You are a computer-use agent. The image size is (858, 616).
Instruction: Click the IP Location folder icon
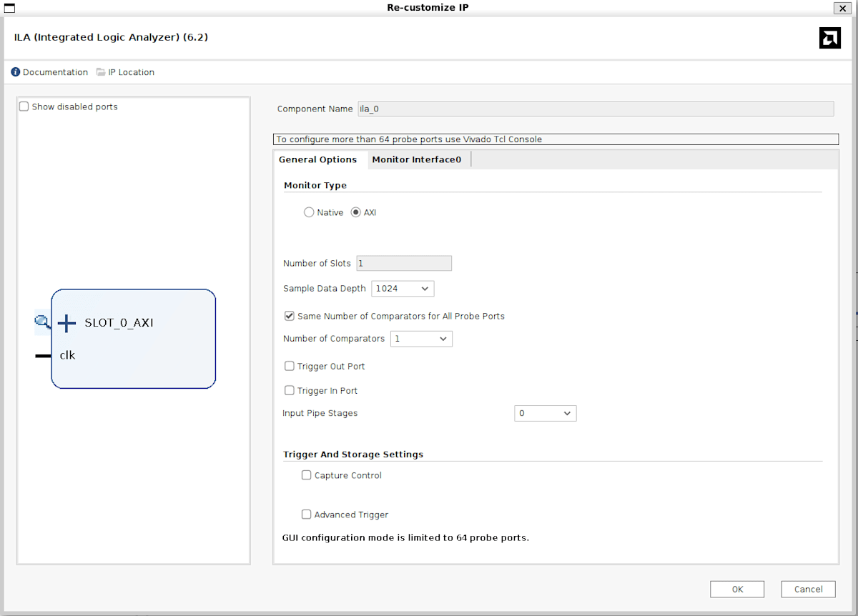pos(101,72)
